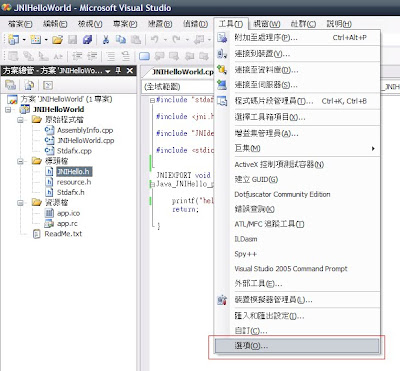
Task: Choose 選項(O)... in the Tools menu
Action: (297, 346)
